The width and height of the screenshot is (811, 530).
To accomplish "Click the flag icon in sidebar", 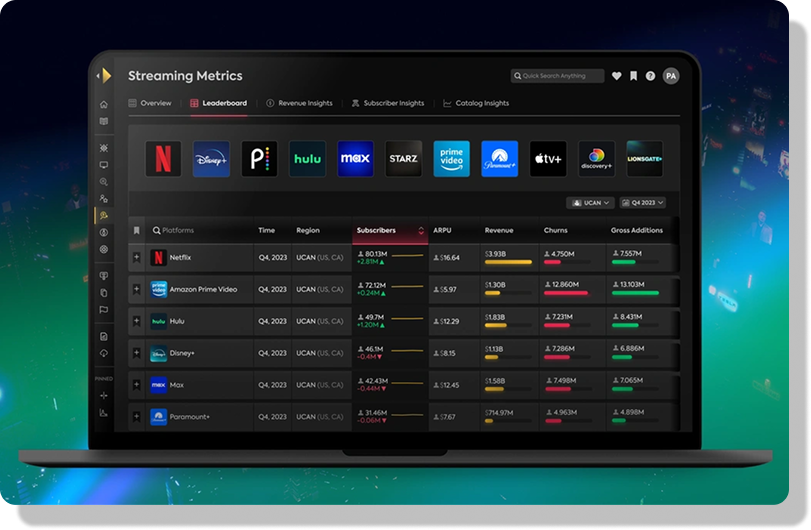I will point(104,310).
